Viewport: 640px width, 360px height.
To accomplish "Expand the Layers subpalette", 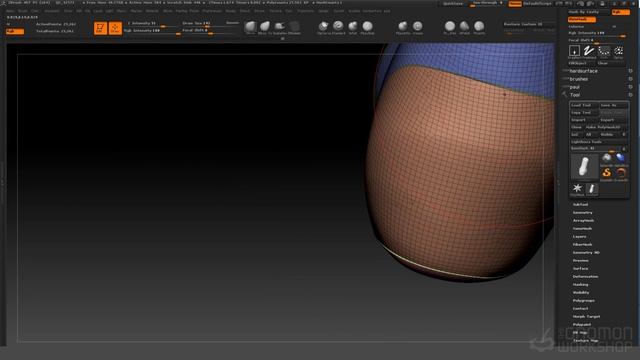I will click(x=579, y=236).
